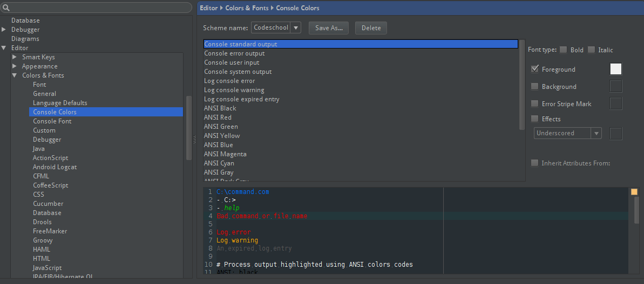Viewport: 644px width, 284px height.
Task: Open the Error Stripe Mark color swatch
Action: [x=616, y=103]
